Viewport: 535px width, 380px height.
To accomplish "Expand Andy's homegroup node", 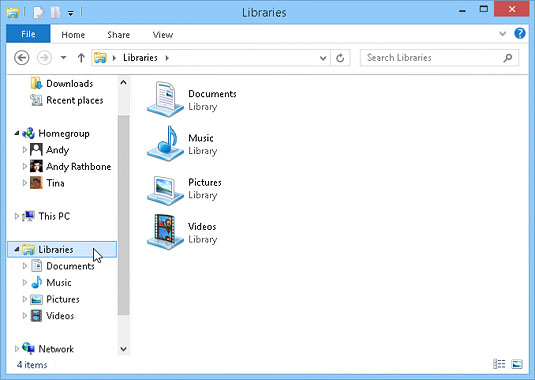I will tap(25, 150).
